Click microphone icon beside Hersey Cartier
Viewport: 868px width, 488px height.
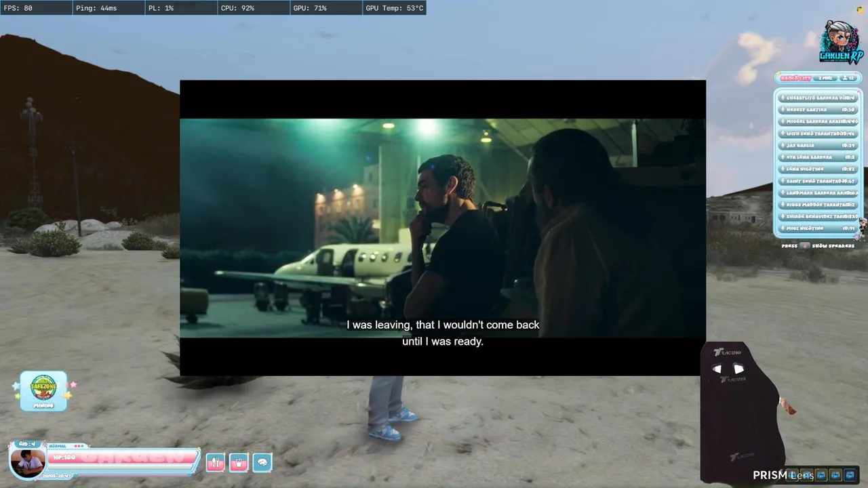783,109
